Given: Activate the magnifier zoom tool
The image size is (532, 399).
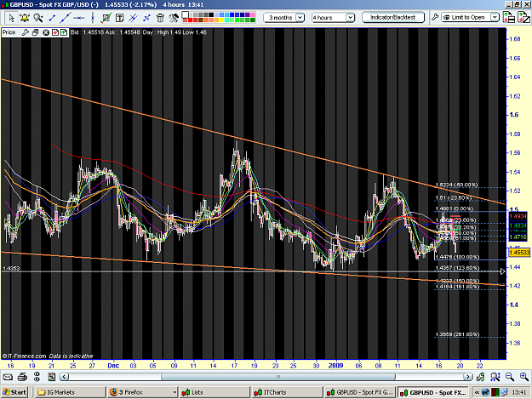Looking at the screenshot, I should 38,18.
